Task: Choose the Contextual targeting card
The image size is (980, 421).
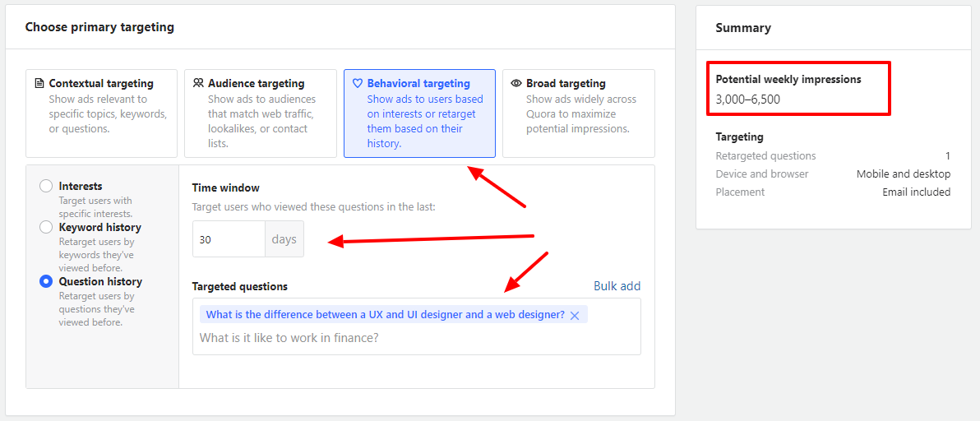Action: click(101, 113)
